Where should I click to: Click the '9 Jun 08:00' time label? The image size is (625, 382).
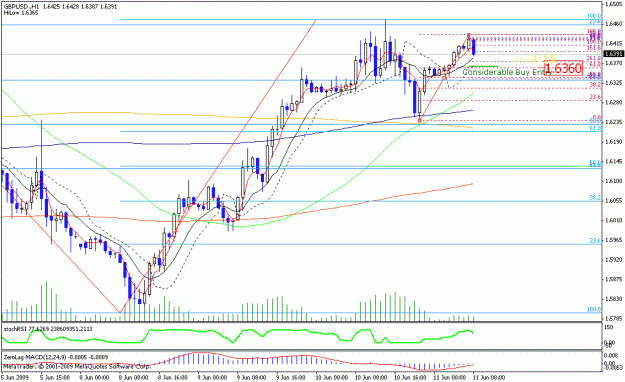[252, 377]
